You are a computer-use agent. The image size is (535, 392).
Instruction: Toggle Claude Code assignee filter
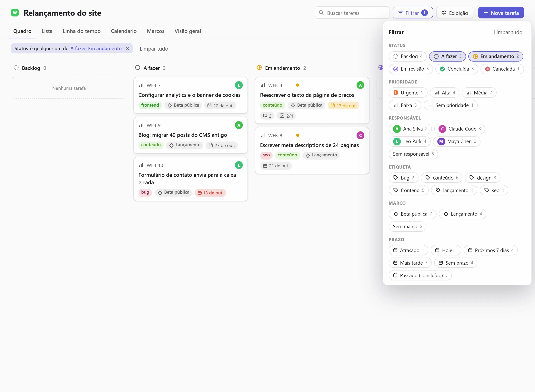[459, 129]
